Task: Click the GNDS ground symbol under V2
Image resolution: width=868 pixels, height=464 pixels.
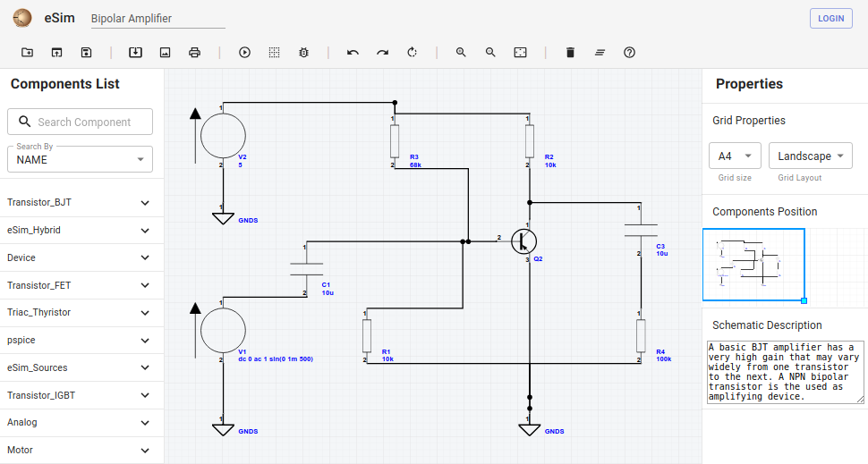Action: tap(223, 218)
